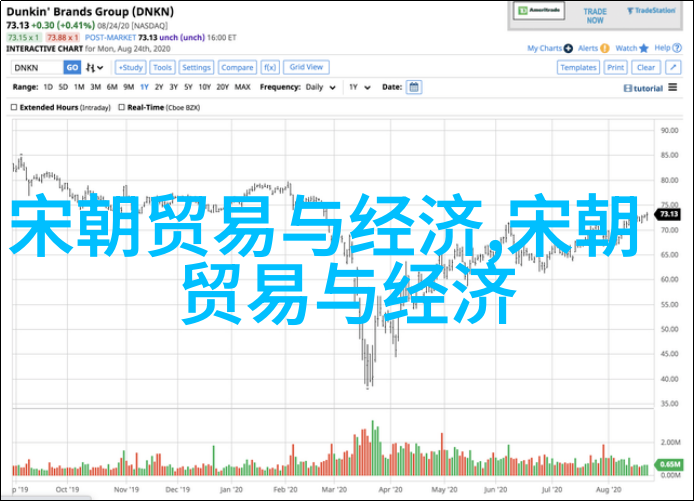Open the Alerts link
Viewport: 695px width, 502px height.
click(588, 48)
